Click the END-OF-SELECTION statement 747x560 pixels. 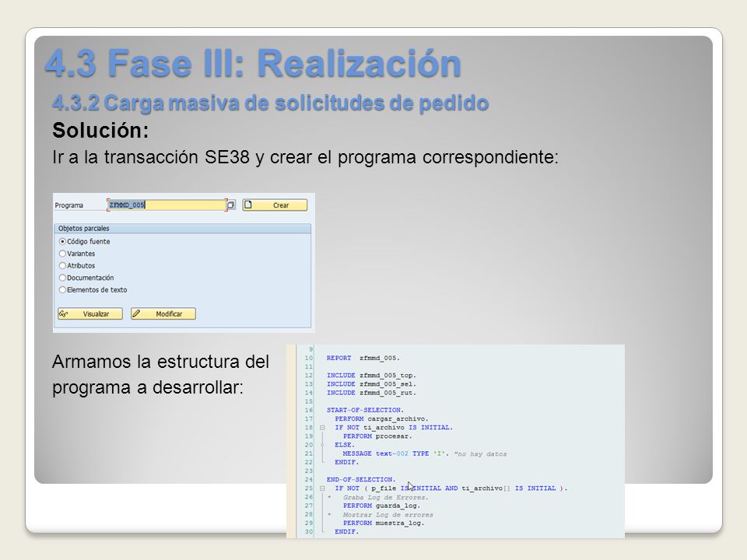[361, 480]
